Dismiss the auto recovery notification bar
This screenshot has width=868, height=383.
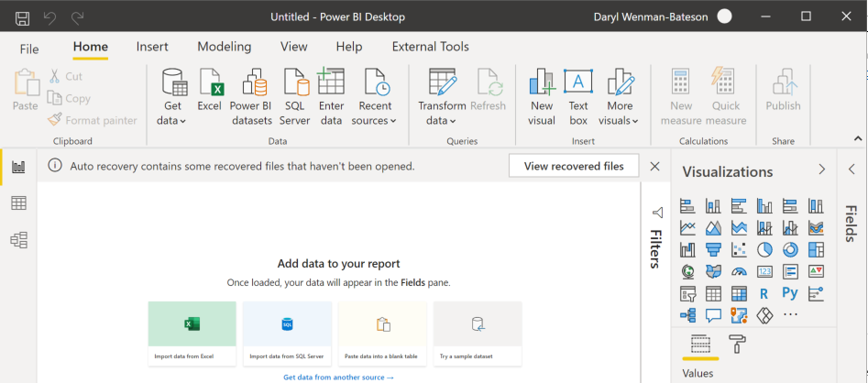pos(654,166)
